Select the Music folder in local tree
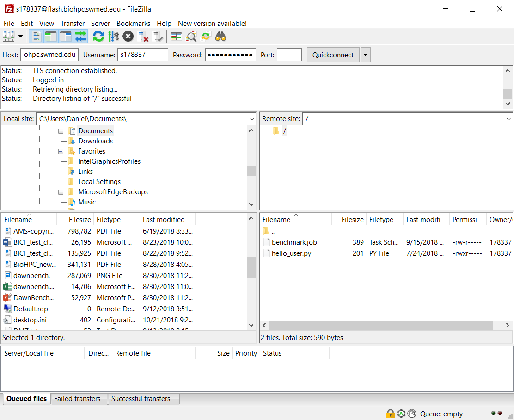 (86, 202)
